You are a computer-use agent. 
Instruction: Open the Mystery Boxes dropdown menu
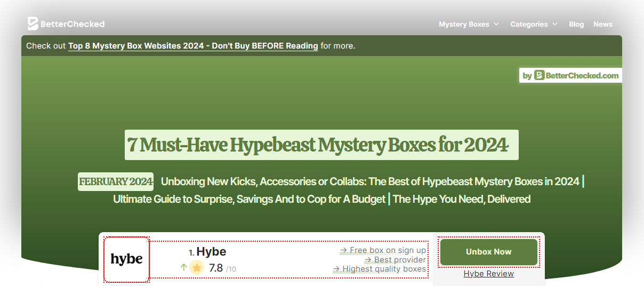tap(469, 24)
